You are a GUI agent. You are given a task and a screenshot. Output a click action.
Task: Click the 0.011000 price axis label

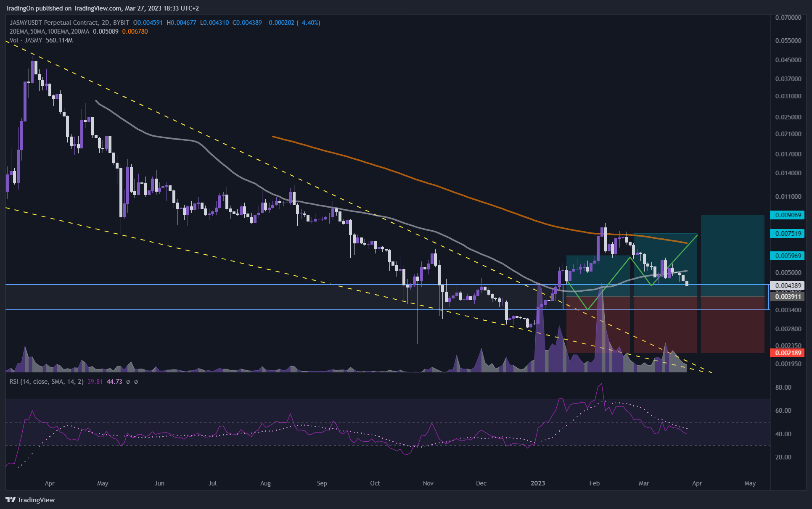click(x=788, y=197)
